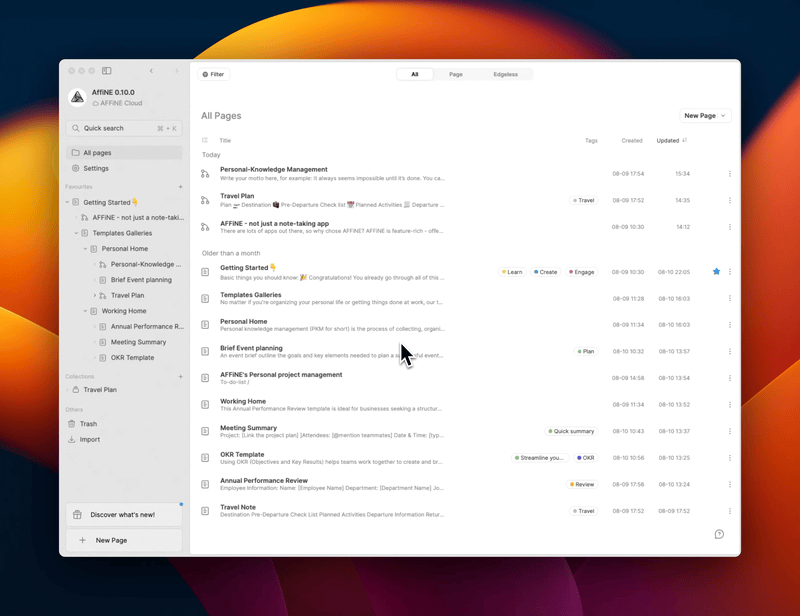Click the Plan tag on Brief Event planning
This screenshot has width=800, height=616.
586,352
